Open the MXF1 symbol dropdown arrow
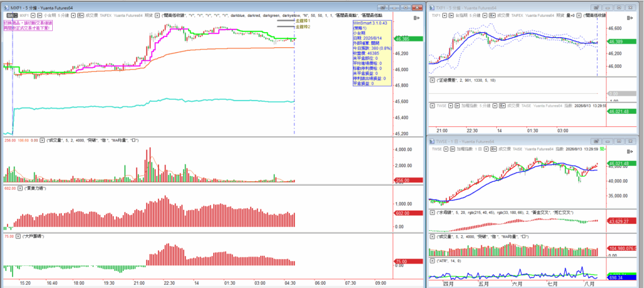The width and height of the screenshot is (644, 288). coord(33,16)
